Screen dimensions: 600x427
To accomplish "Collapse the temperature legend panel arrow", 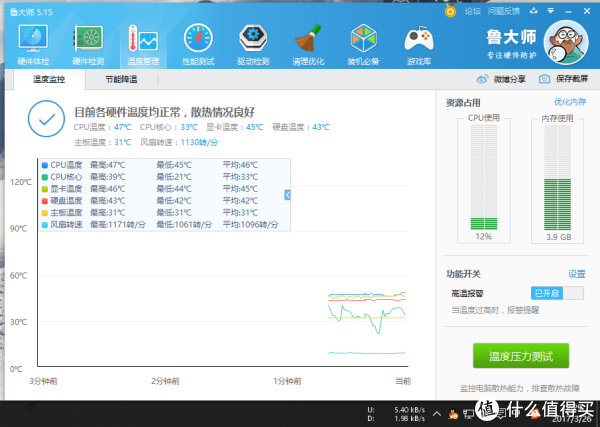I will [x=287, y=195].
